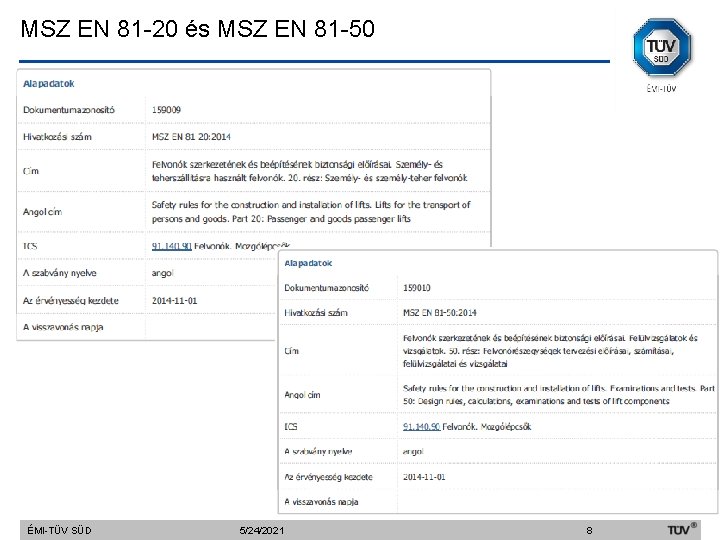Select document ID value 159009

click(166, 110)
